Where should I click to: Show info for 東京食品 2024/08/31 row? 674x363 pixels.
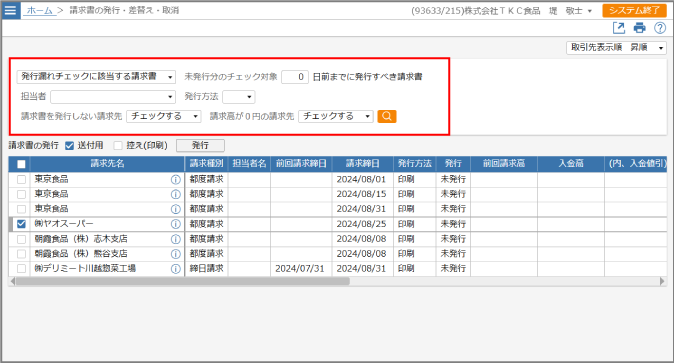[175, 209]
